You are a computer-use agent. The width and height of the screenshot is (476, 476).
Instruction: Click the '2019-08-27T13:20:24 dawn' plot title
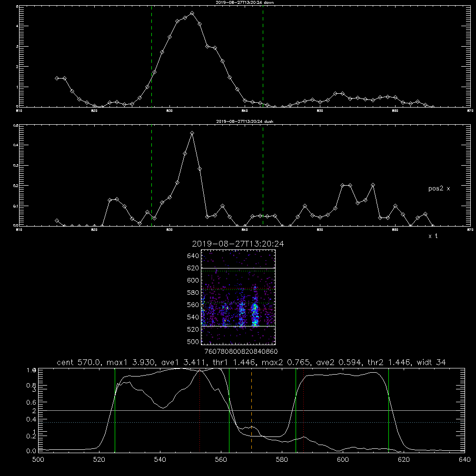tap(245, 2)
